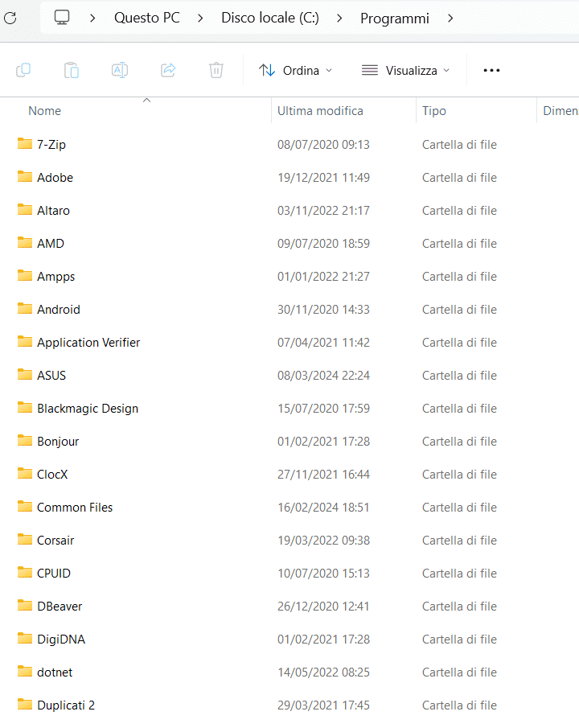
Task: Click the Paste clipboard icon
Action: click(72, 70)
